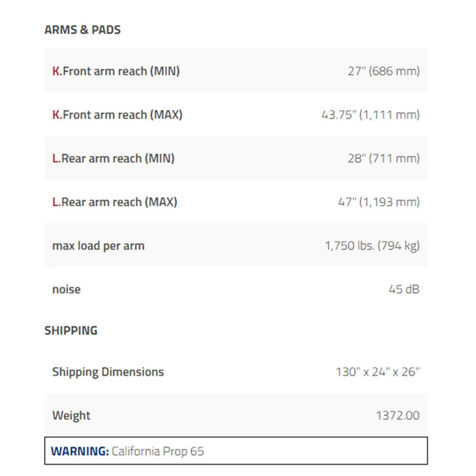Screen dimensions: 476x476
Task: Select the K.Front arm reach (MIN) row label
Action: point(116,71)
